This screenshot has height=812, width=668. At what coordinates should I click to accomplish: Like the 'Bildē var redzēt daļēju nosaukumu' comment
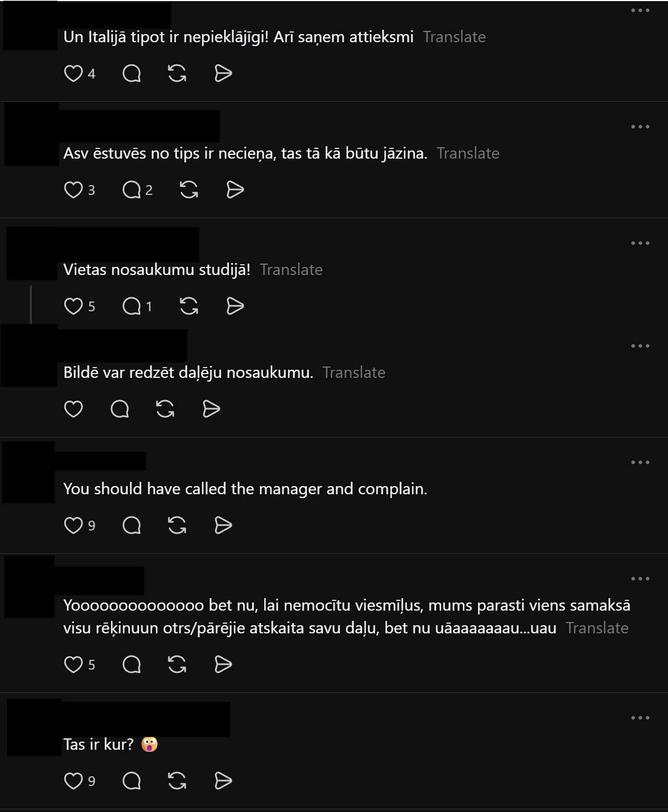point(74,409)
